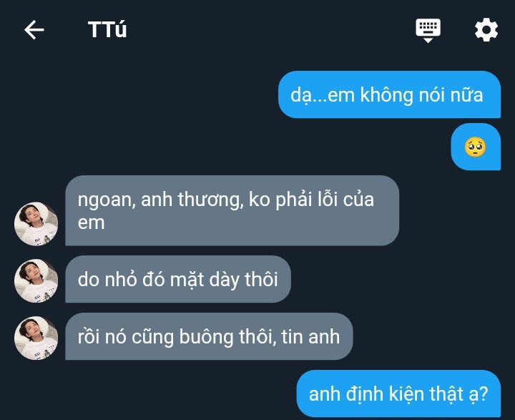Select the 'anh định kiện thật ạ?' bubble

coord(398,394)
